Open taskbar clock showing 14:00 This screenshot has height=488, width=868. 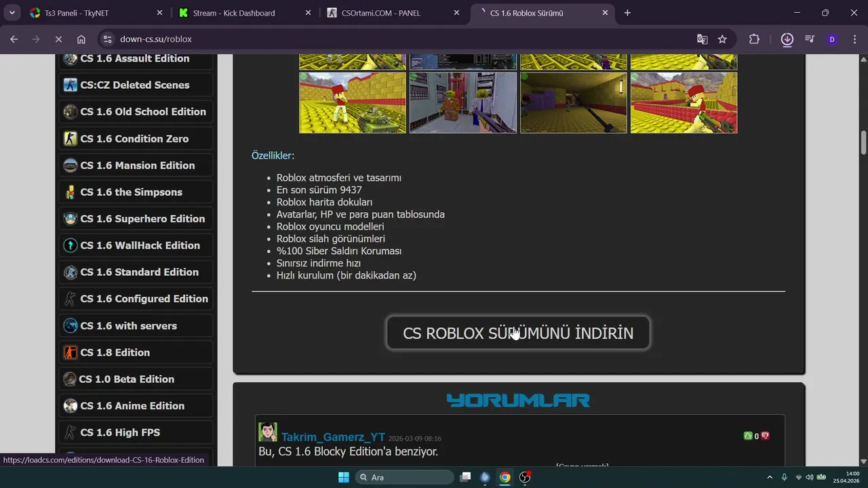(846, 477)
